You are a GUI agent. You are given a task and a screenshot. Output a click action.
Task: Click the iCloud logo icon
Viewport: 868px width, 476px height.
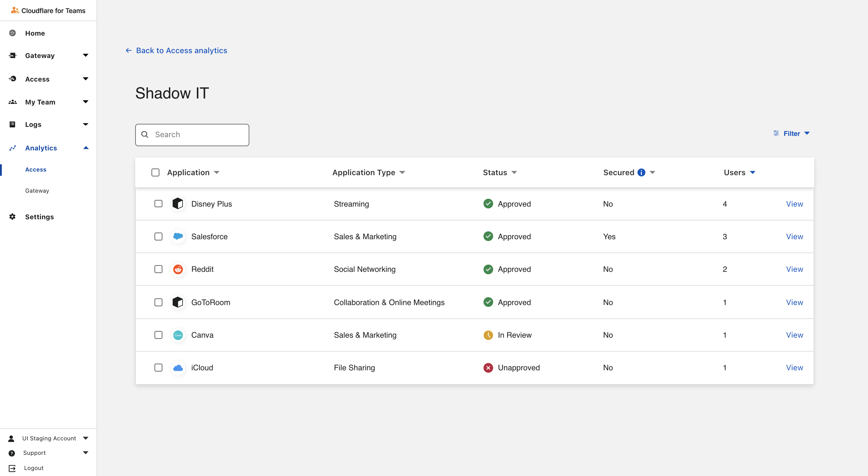pyautogui.click(x=178, y=368)
